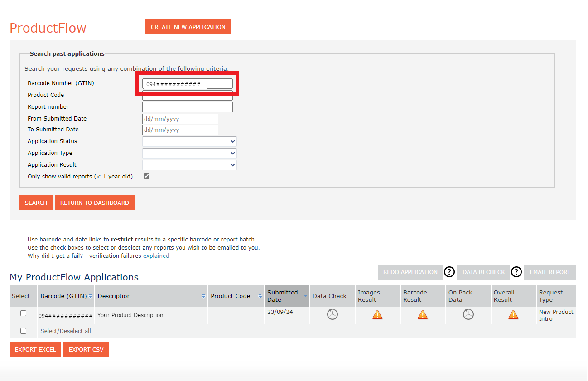The height and width of the screenshot is (381, 588).
Task: Click New Product Intro request type cell
Action: (x=556, y=315)
